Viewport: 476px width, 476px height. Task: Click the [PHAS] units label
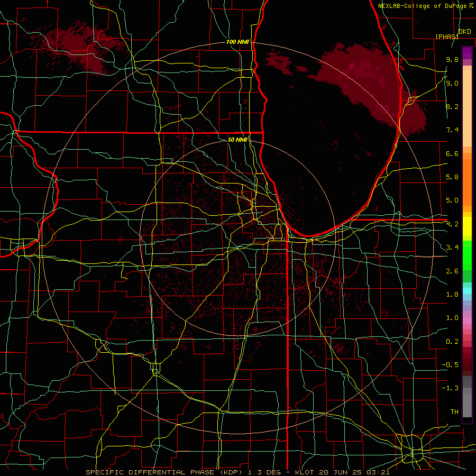447,36
